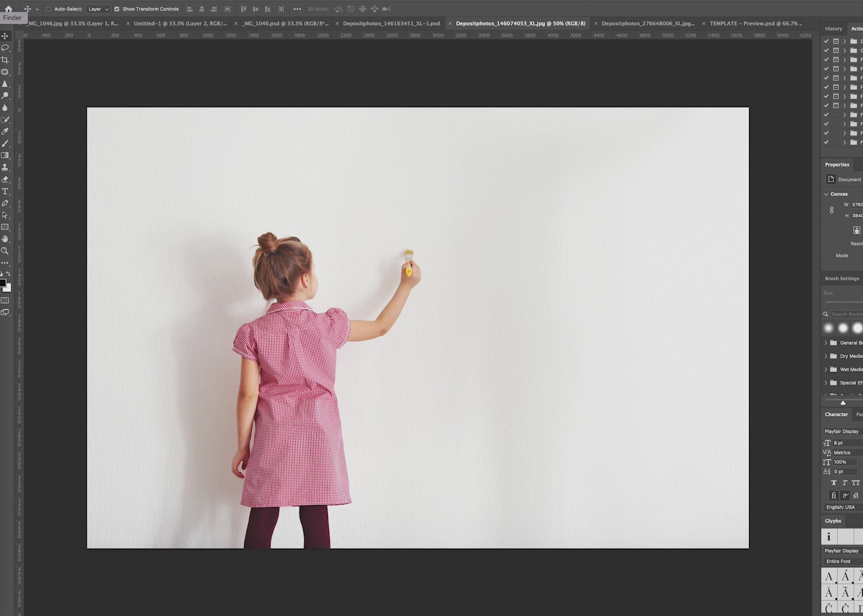Viewport: 863px width, 616px height.
Task: Enable the Auto-Select checkbox
Action: (49, 9)
